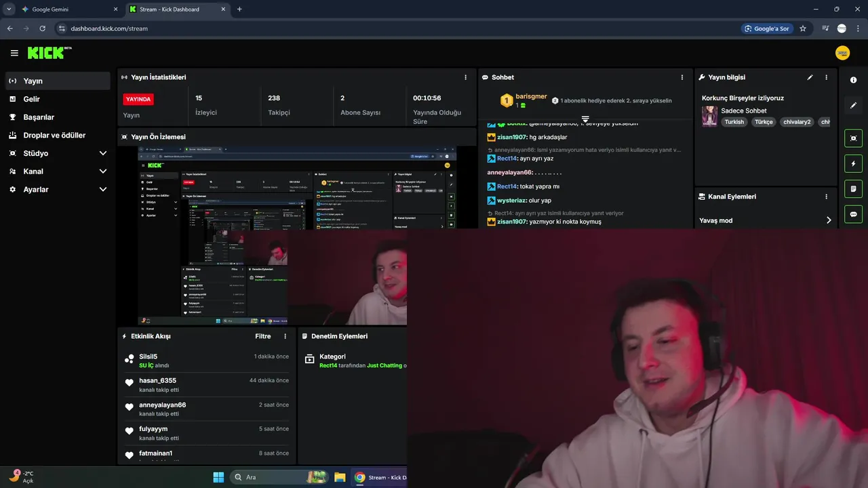This screenshot has height=488, width=868.
Task: Click barisgmer top gifter name
Action: click(531, 96)
